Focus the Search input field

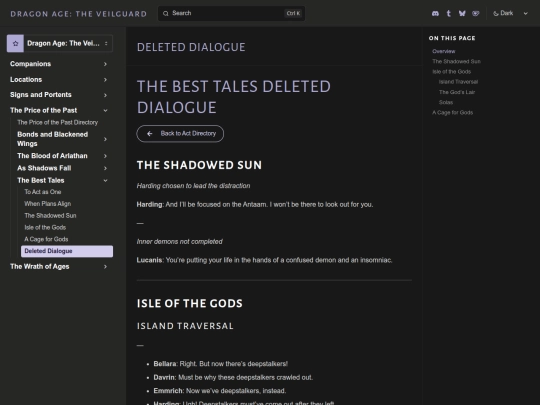click(231, 13)
